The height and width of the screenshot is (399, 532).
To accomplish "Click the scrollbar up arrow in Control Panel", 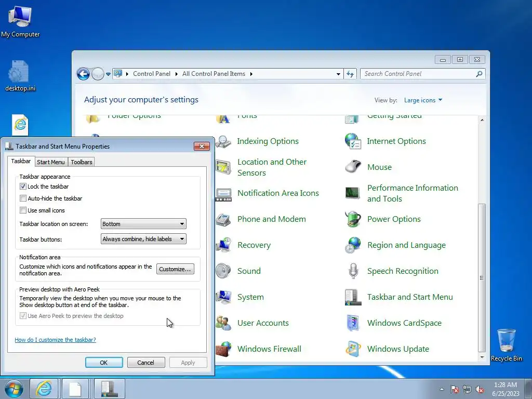I will point(482,120).
